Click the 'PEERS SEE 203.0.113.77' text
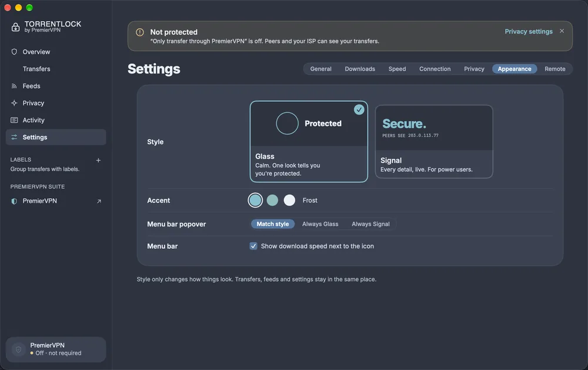 point(410,135)
